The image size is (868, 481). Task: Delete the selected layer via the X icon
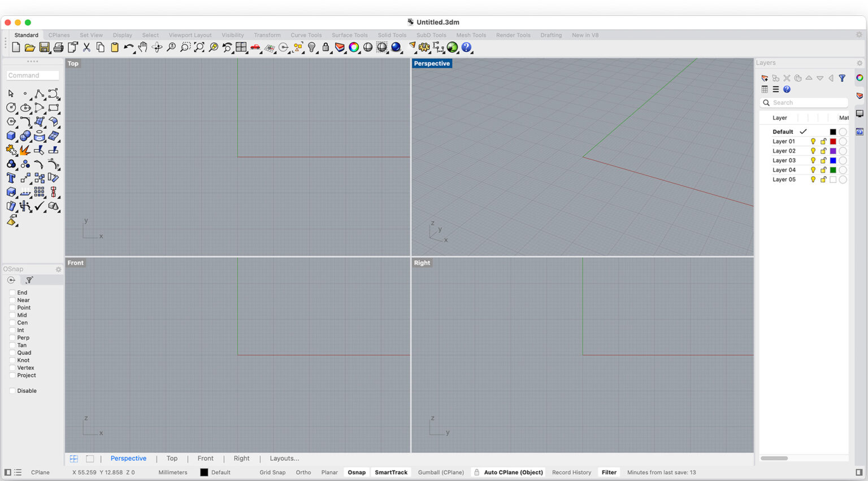pyautogui.click(x=787, y=78)
